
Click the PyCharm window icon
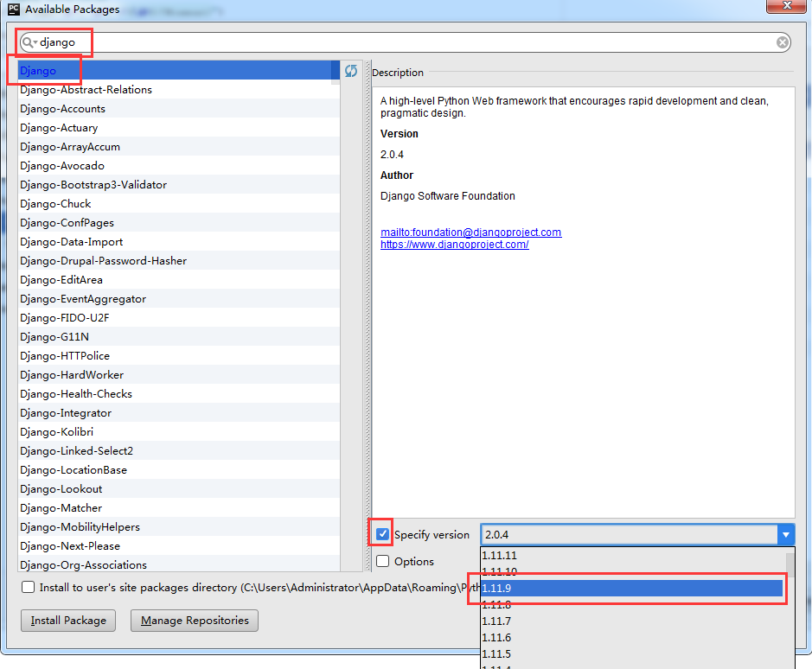point(14,9)
